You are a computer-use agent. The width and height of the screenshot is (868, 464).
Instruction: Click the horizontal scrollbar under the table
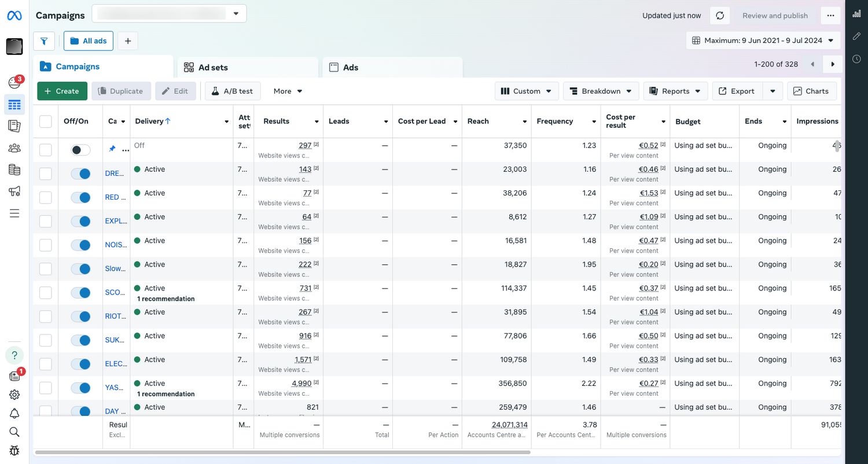[x=282, y=452]
